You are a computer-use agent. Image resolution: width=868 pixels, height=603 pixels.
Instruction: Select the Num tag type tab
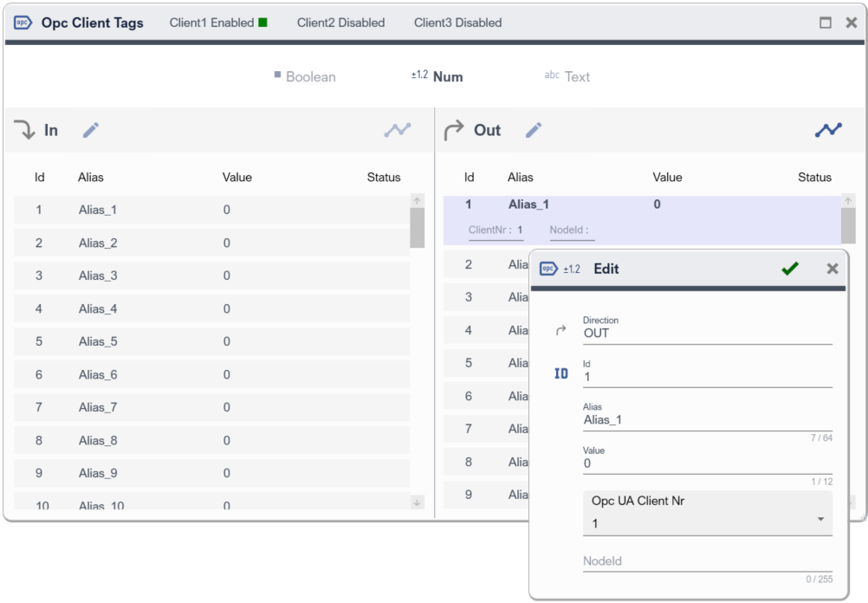pos(437,76)
